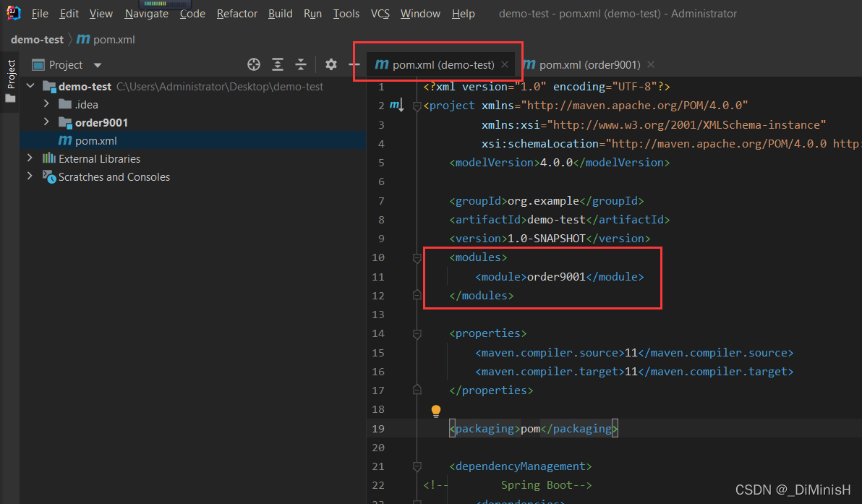The width and height of the screenshot is (862, 504).
Task: Open the Run menu
Action: 313,14
